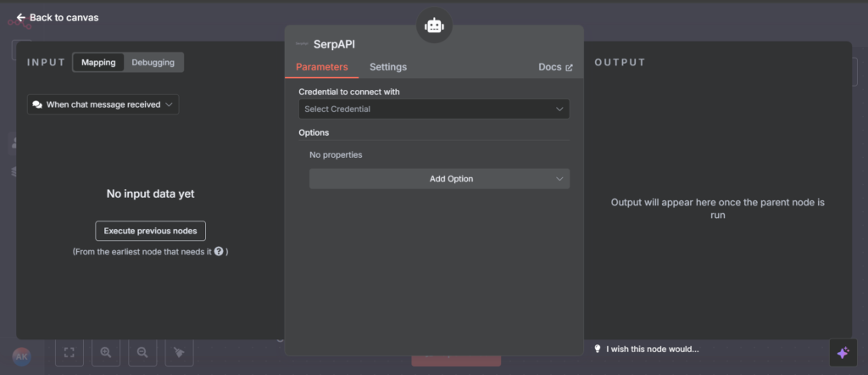The image size is (868, 375).
Task: Click Execute previous nodes button
Action: [151, 231]
